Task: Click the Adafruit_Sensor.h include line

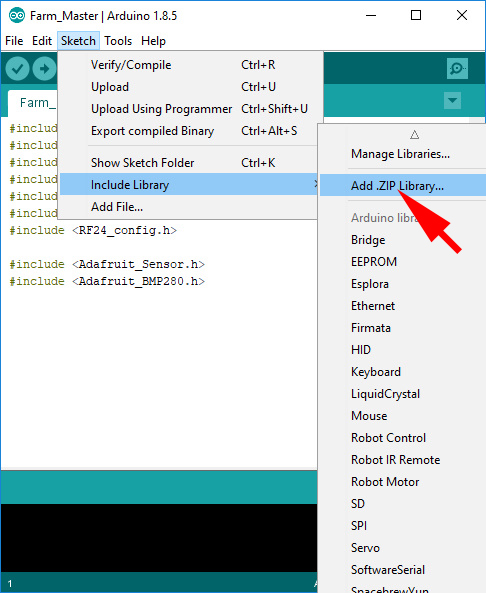Action: 107,264
